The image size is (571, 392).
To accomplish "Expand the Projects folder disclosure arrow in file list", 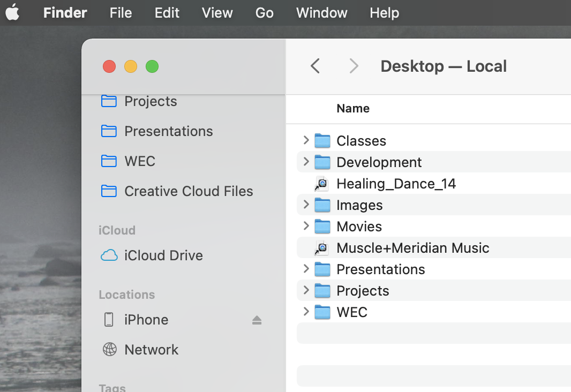I will point(306,290).
